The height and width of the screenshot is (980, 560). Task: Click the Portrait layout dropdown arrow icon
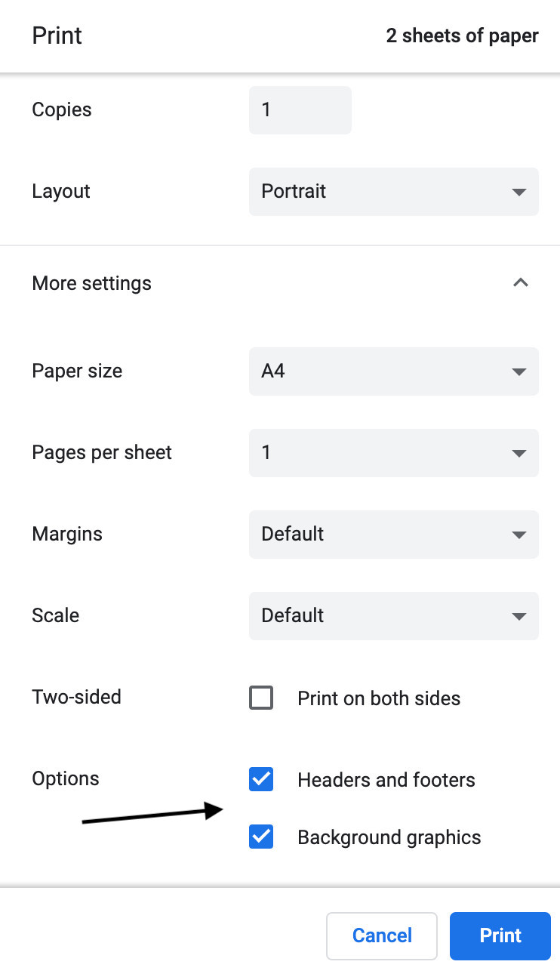point(518,192)
